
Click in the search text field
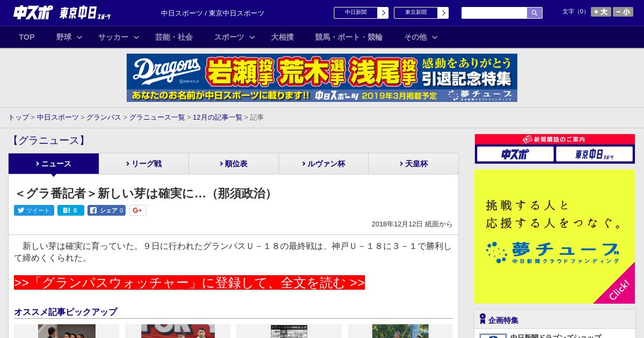(494, 13)
